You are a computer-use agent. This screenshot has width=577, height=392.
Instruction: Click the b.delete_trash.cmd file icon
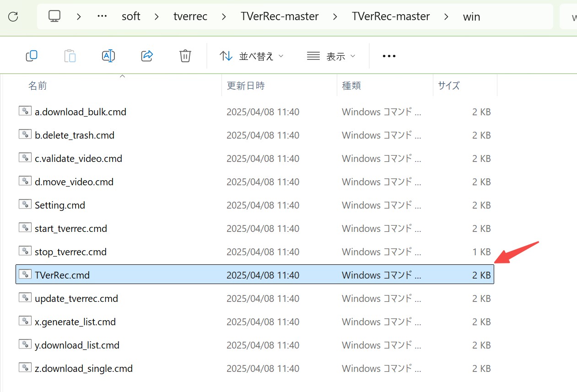(x=25, y=134)
